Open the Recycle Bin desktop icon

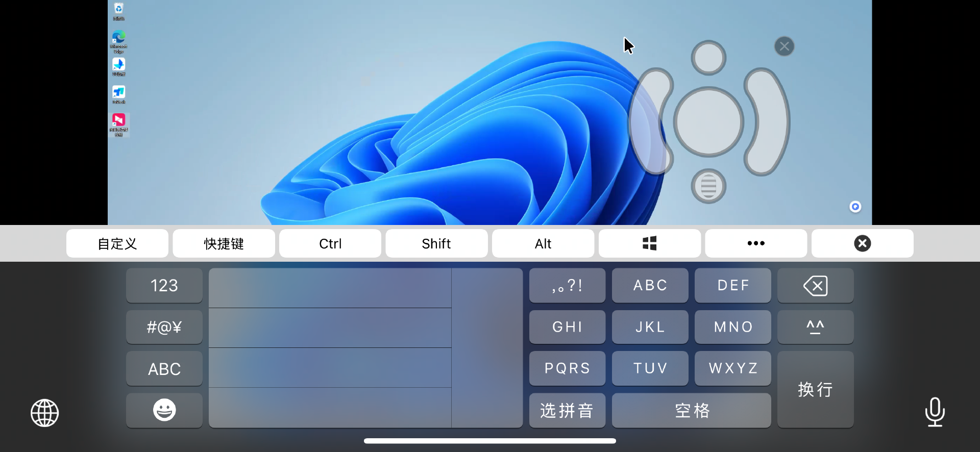(118, 11)
